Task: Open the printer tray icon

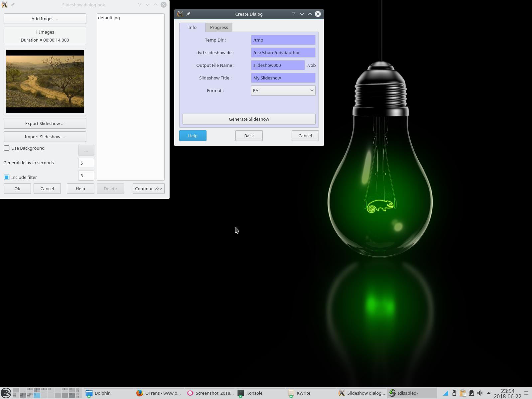Action: pyautogui.click(x=471, y=393)
